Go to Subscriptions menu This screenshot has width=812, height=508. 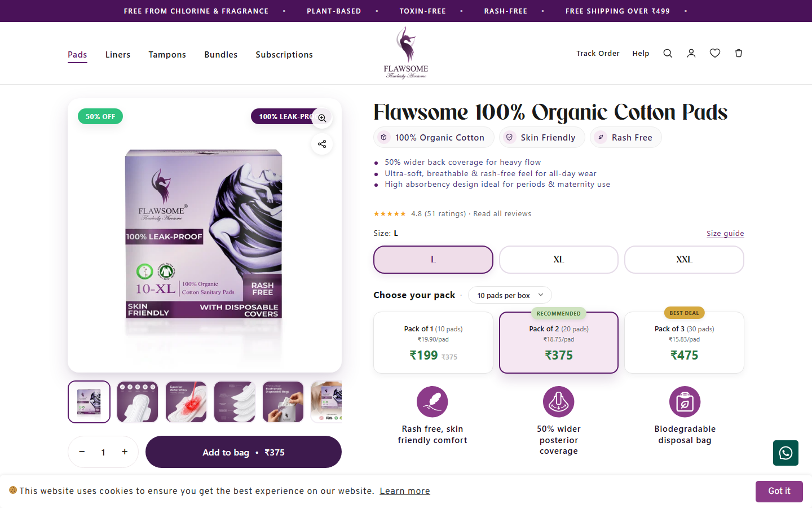[284, 55]
